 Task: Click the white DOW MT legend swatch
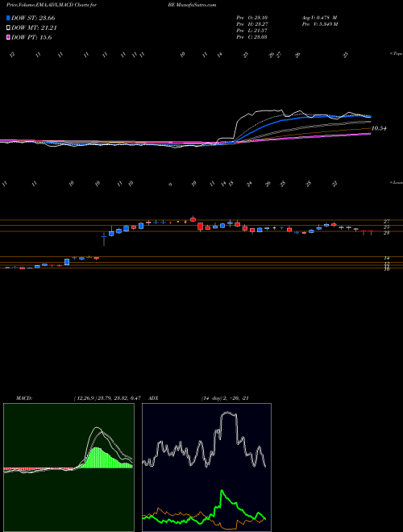tap(8, 28)
